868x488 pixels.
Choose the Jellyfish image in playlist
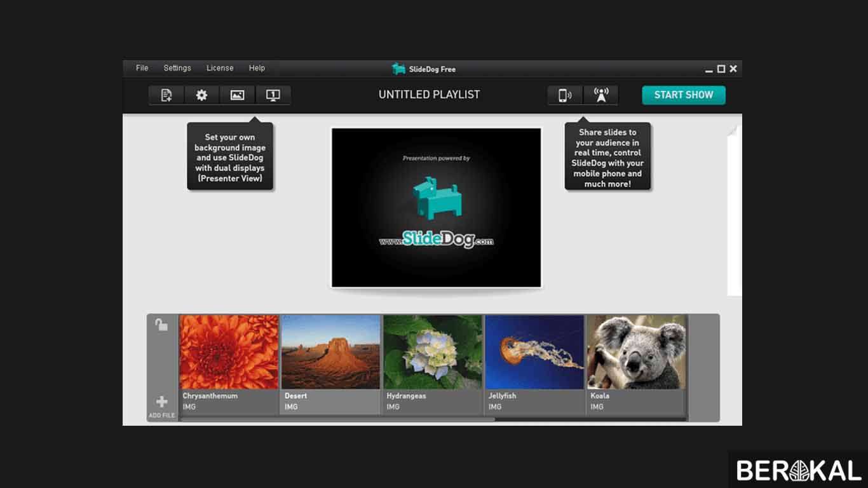coord(534,353)
